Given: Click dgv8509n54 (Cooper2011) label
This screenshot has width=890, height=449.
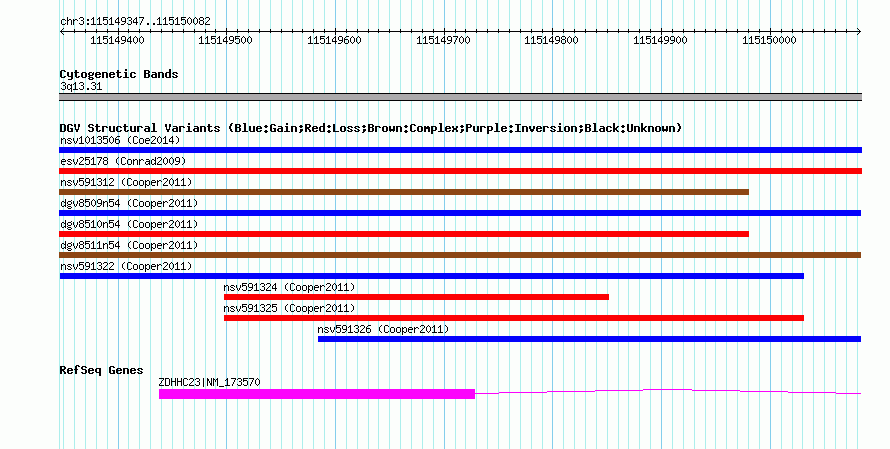Looking at the screenshot, I should coord(129,203).
